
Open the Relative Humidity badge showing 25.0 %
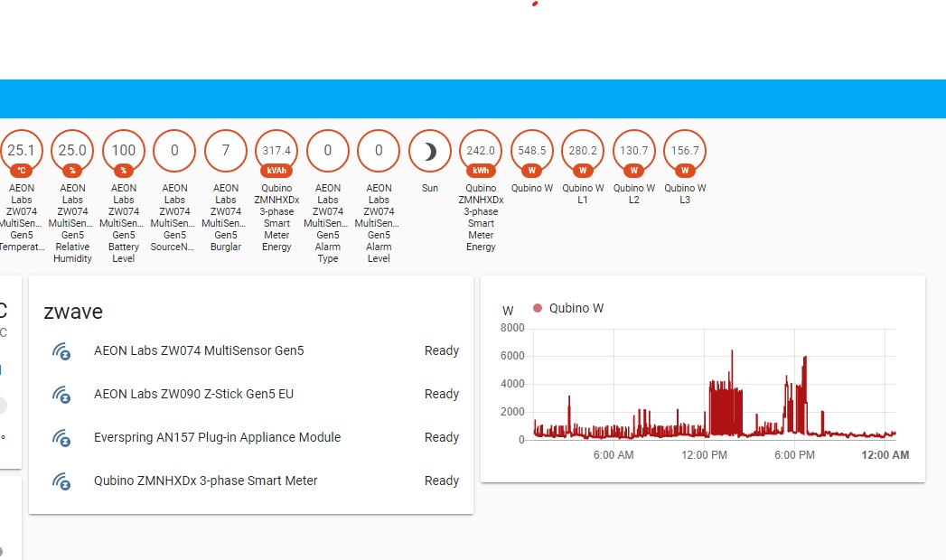click(x=72, y=152)
